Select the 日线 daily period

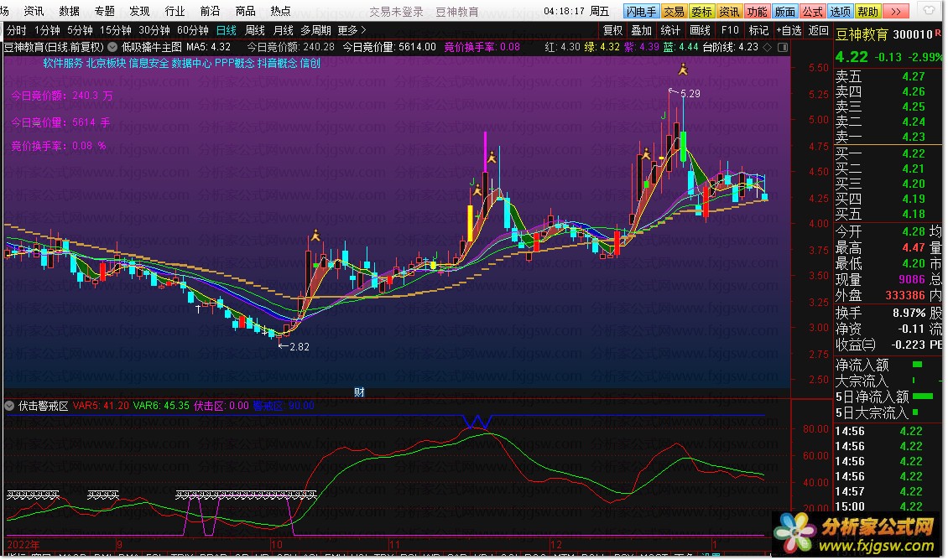point(227,29)
